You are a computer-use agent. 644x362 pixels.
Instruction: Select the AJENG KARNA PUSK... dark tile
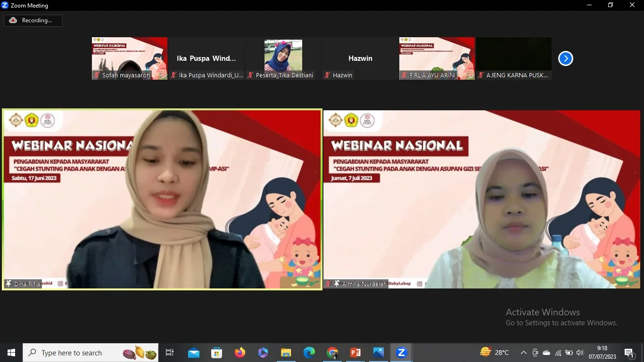click(514, 58)
